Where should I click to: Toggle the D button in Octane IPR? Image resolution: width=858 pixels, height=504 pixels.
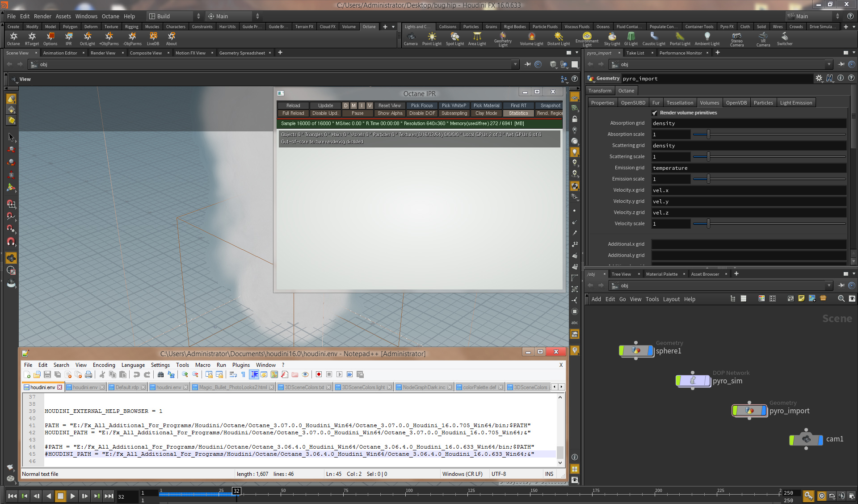(x=345, y=105)
